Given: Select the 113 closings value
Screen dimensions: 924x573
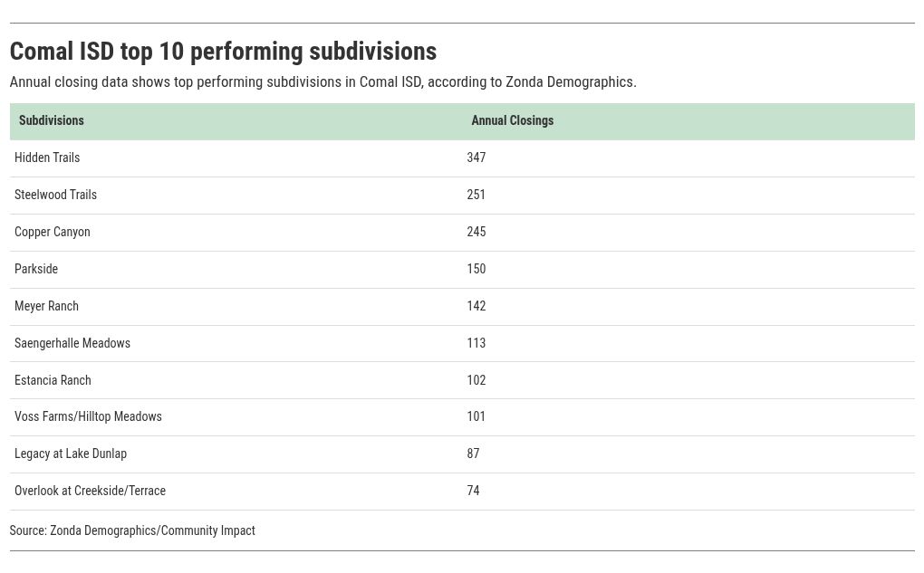Looking at the screenshot, I should click(476, 343).
